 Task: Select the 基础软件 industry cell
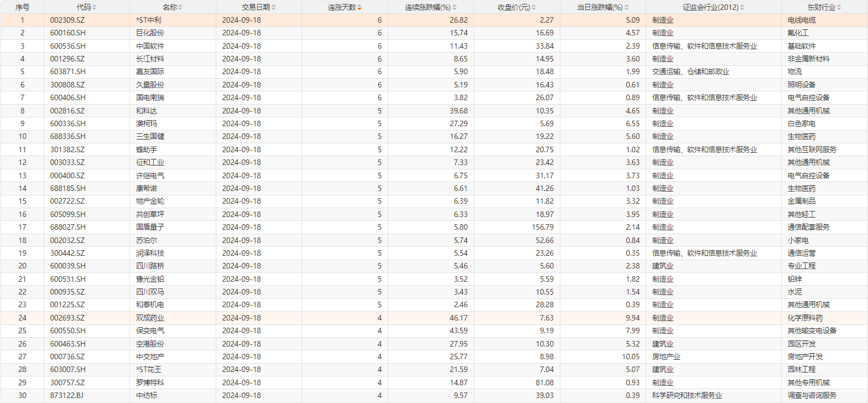pyautogui.click(x=802, y=46)
